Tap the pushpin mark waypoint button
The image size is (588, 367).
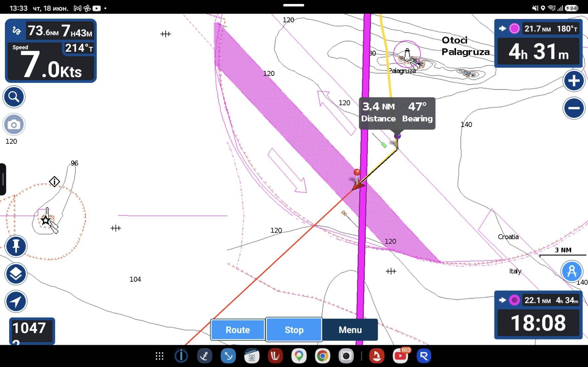16,246
